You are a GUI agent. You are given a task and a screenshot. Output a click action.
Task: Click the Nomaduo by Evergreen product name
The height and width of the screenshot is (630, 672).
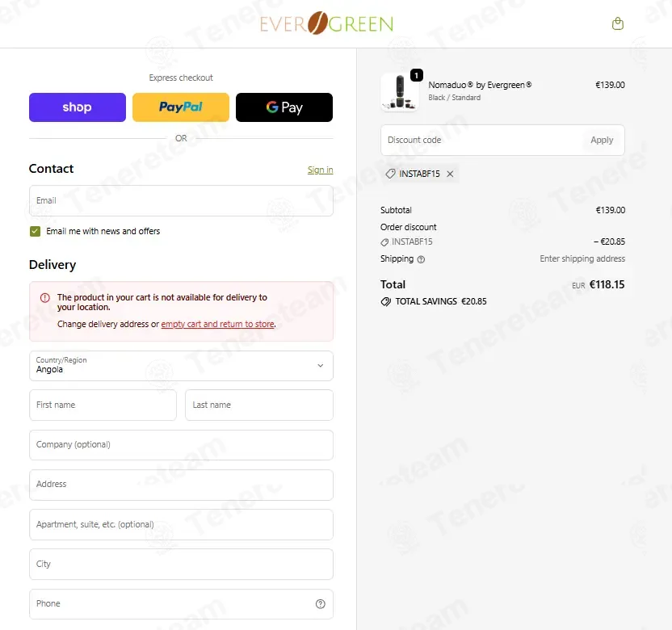(480, 85)
